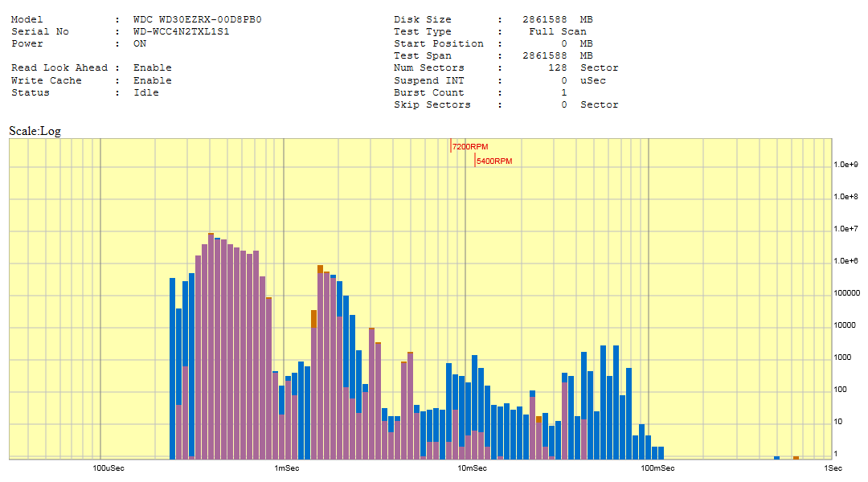This screenshot has height=482, width=868.
Task: Click the 100000 y-axis label
Action: pyautogui.click(x=846, y=293)
